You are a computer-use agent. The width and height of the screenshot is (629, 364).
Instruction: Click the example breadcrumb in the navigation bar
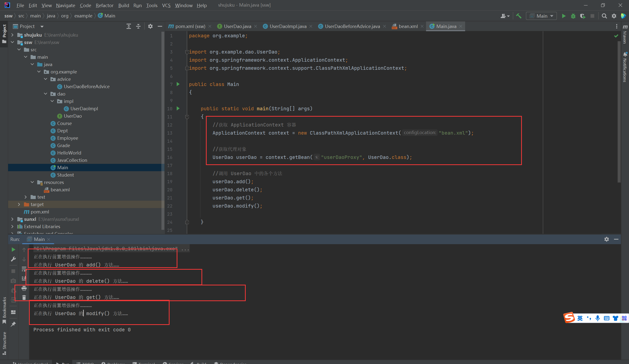click(x=83, y=16)
